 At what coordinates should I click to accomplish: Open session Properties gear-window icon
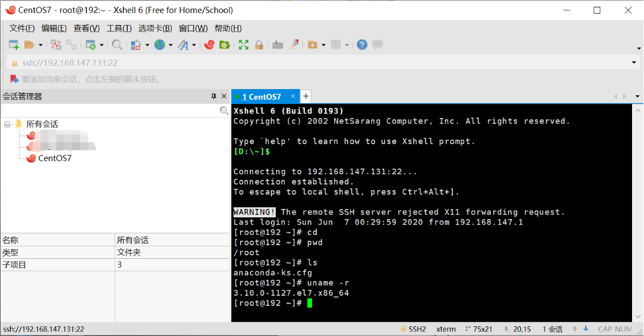(x=91, y=45)
